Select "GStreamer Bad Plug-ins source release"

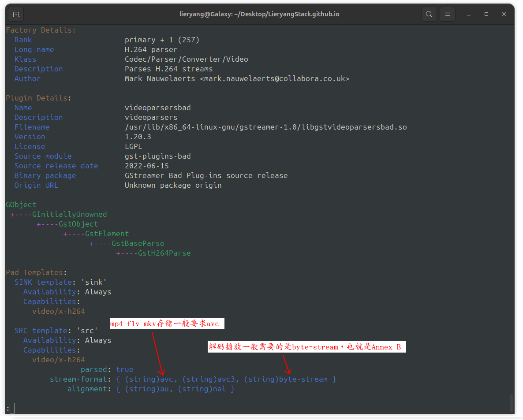click(206, 175)
